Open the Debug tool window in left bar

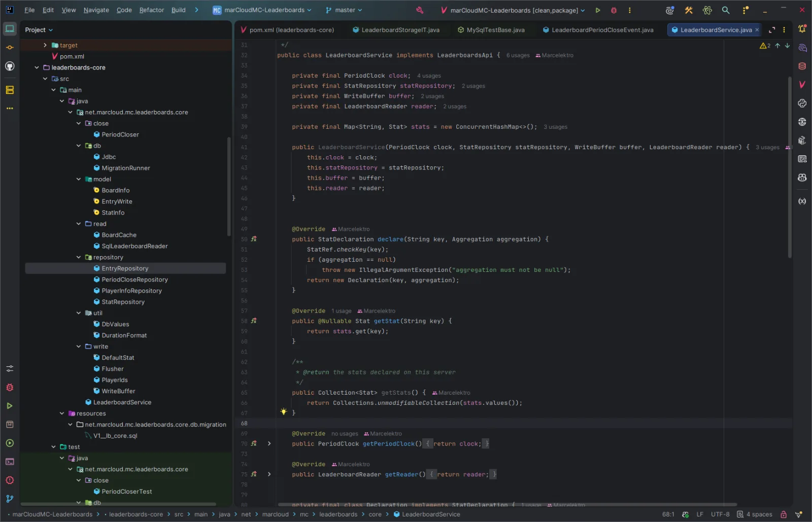(x=10, y=388)
